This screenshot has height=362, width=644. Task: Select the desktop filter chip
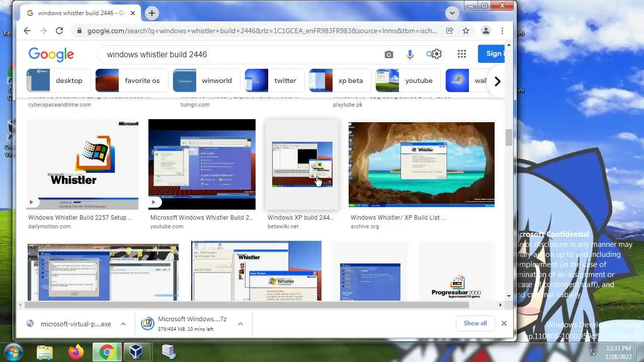[58, 80]
